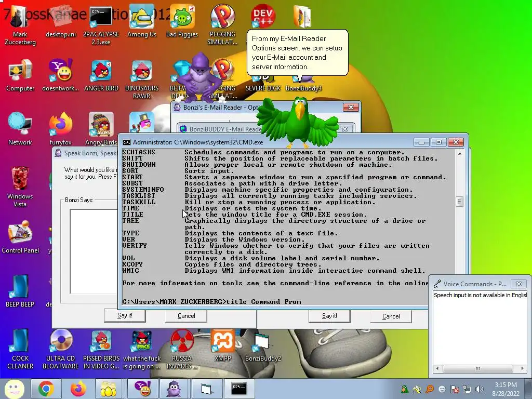Click the SYSTEMINFO command text
The image size is (532, 399).
(x=143, y=190)
